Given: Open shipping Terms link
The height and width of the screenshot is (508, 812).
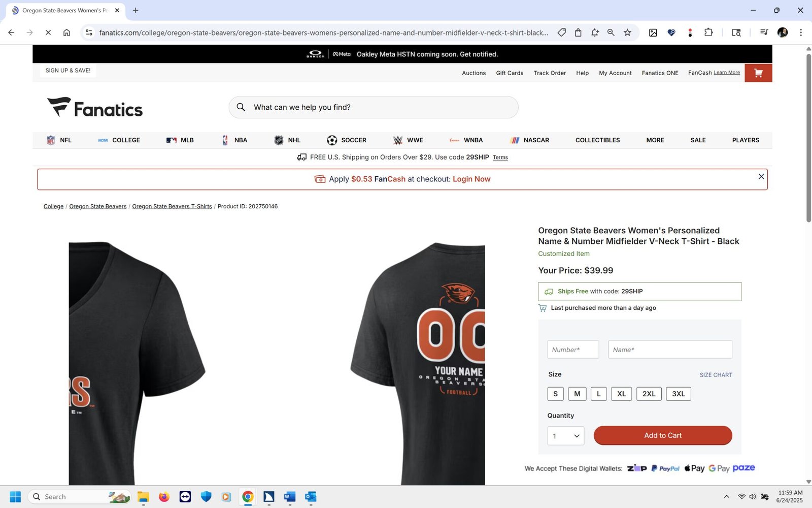Looking at the screenshot, I should [x=500, y=157].
